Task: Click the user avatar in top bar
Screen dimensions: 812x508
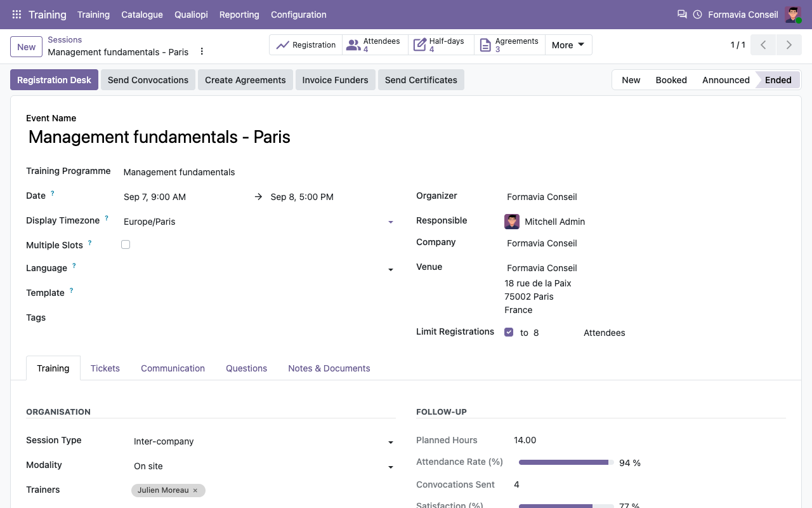Action: [x=793, y=15]
